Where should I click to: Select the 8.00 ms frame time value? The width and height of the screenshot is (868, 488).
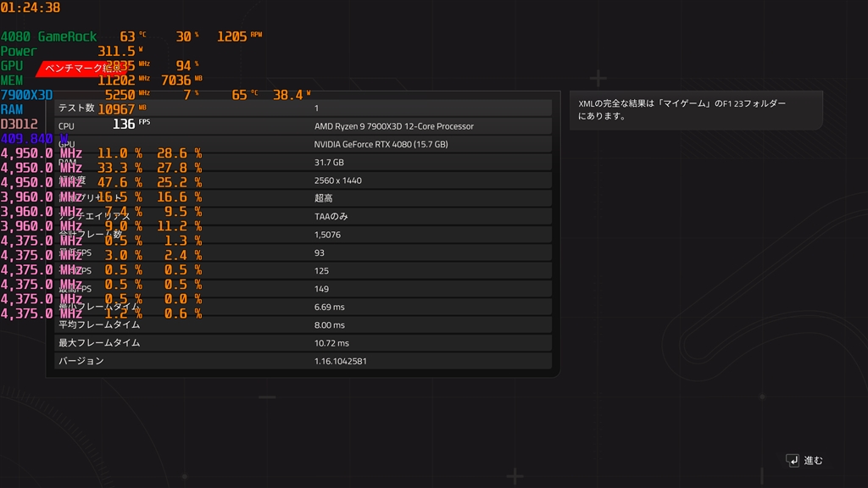click(330, 324)
